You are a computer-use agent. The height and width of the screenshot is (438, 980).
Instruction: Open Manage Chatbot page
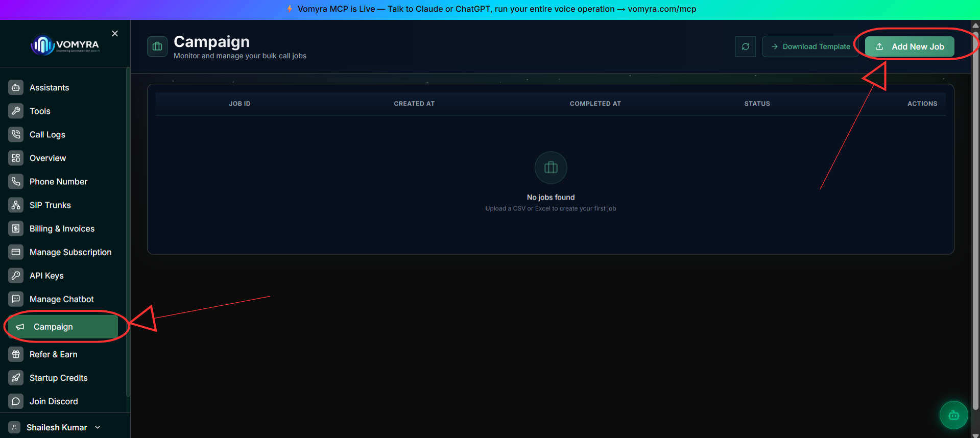point(64,299)
